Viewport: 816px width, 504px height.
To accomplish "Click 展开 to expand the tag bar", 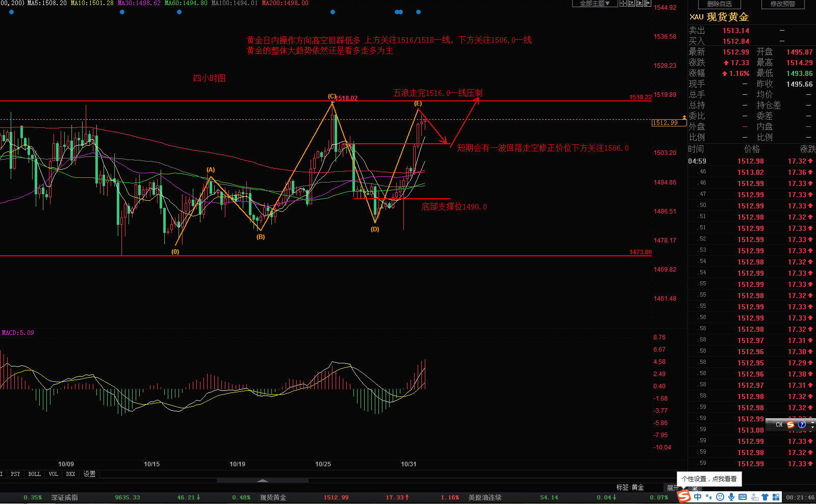I will pos(672,488).
